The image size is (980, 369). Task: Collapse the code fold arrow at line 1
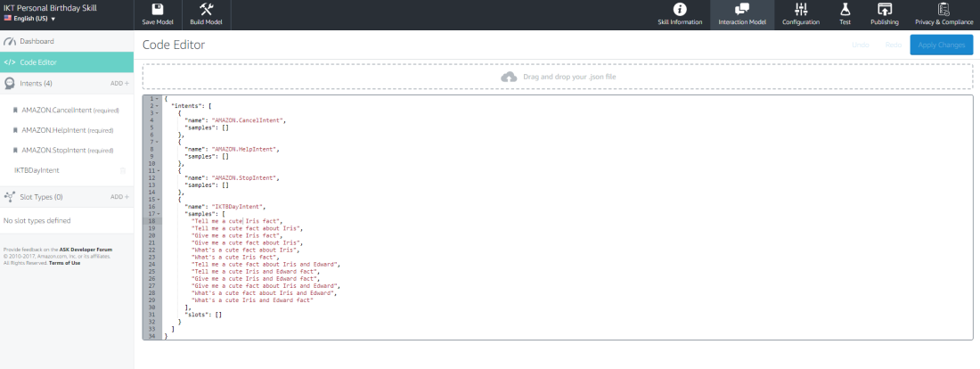click(158, 99)
